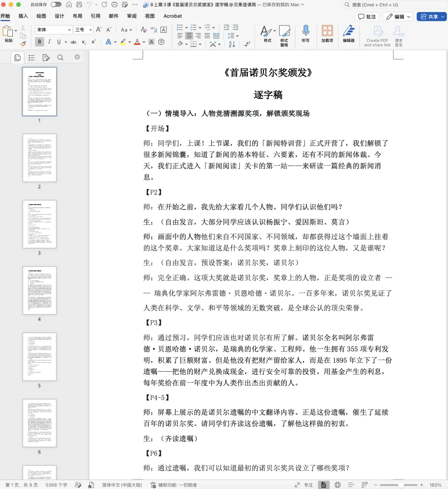The height and width of the screenshot is (489, 448).
Task: Toggle superscript formatting
Action: tap(93, 42)
